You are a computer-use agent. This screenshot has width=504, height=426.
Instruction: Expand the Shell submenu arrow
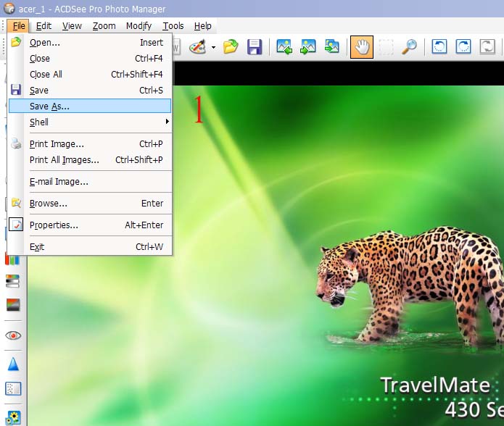[167, 121]
